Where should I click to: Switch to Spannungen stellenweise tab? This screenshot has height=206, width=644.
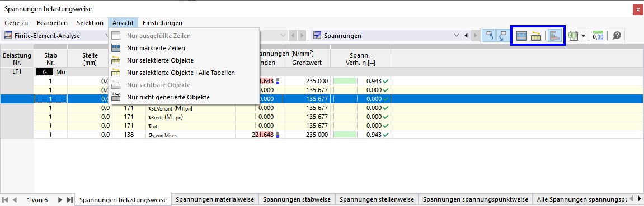coord(377,199)
